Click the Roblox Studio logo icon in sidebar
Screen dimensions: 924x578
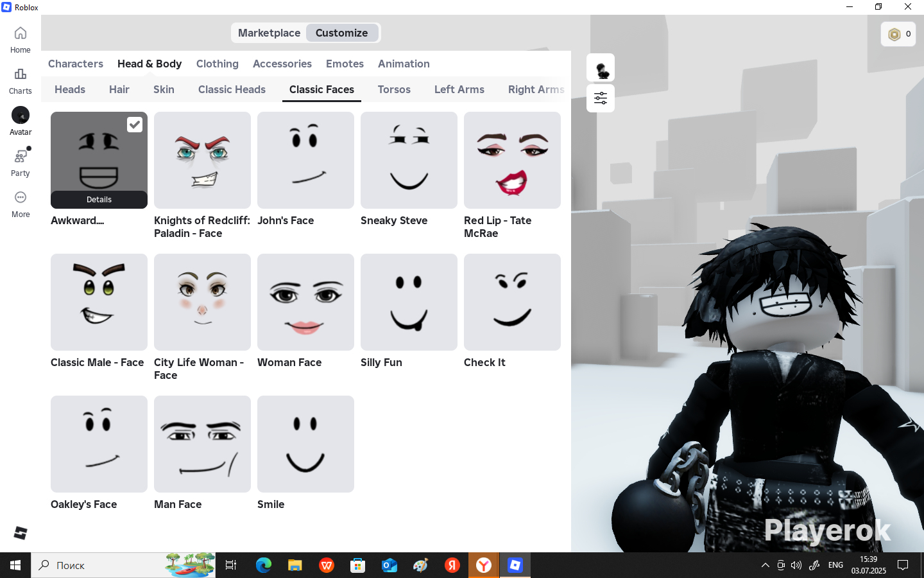21,533
